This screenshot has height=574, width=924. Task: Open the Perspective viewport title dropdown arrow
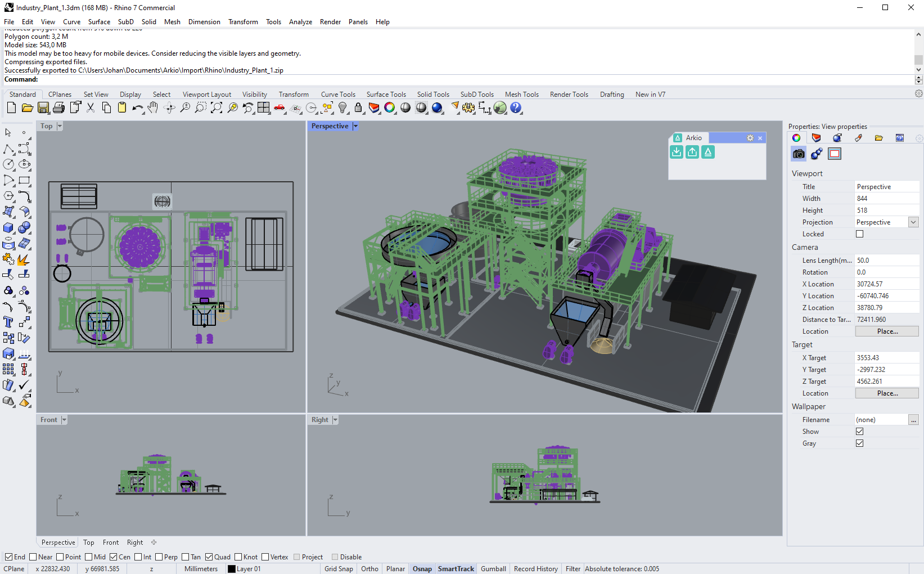coord(355,126)
